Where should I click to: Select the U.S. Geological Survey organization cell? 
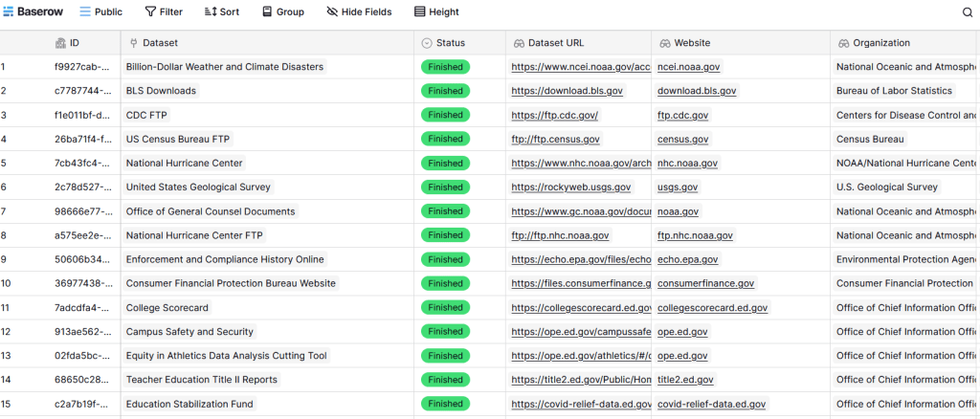point(887,187)
